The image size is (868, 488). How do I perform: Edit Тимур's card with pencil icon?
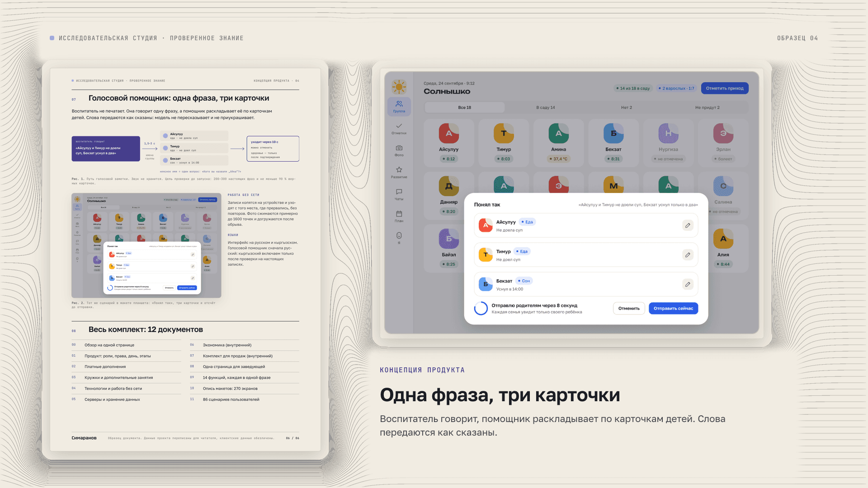pos(687,255)
